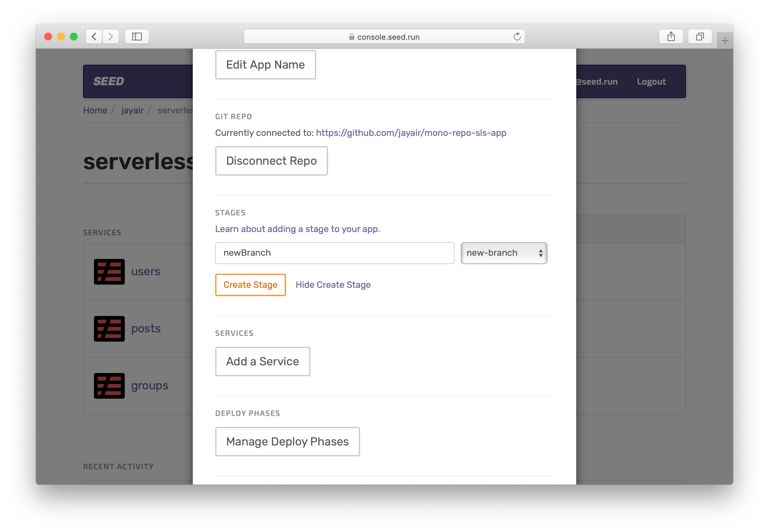Click the reload page icon
Image resolution: width=769 pixels, height=532 pixels.
point(517,36)
